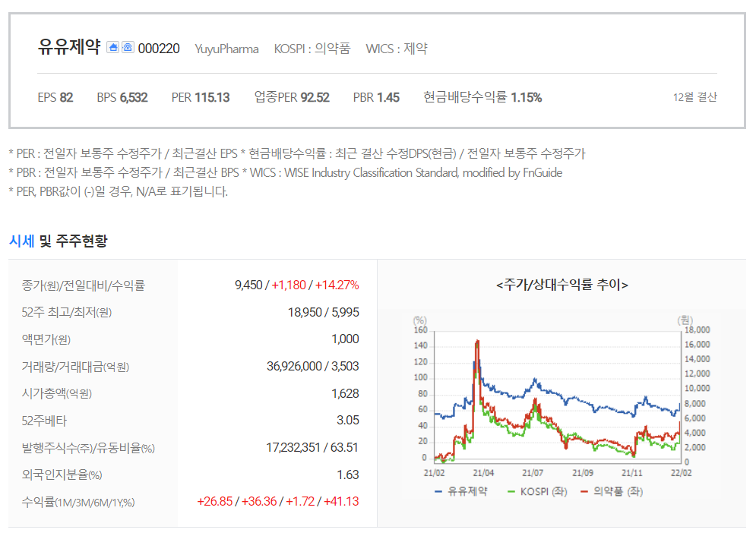The width and height of the screenshot is (756, 536).
Task: Click the KOSPI : 의약품 label
Action: 312,49
